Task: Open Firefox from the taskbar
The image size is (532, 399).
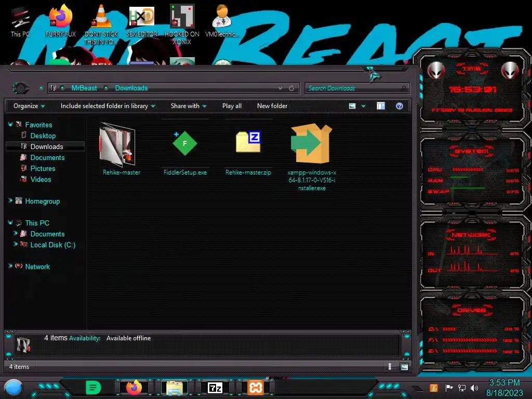Action: point(134,388)
